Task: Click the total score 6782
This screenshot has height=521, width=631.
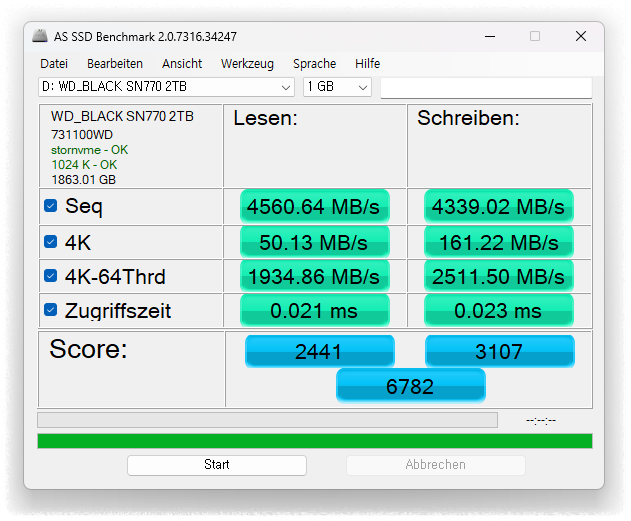Action: pos(410,386)
